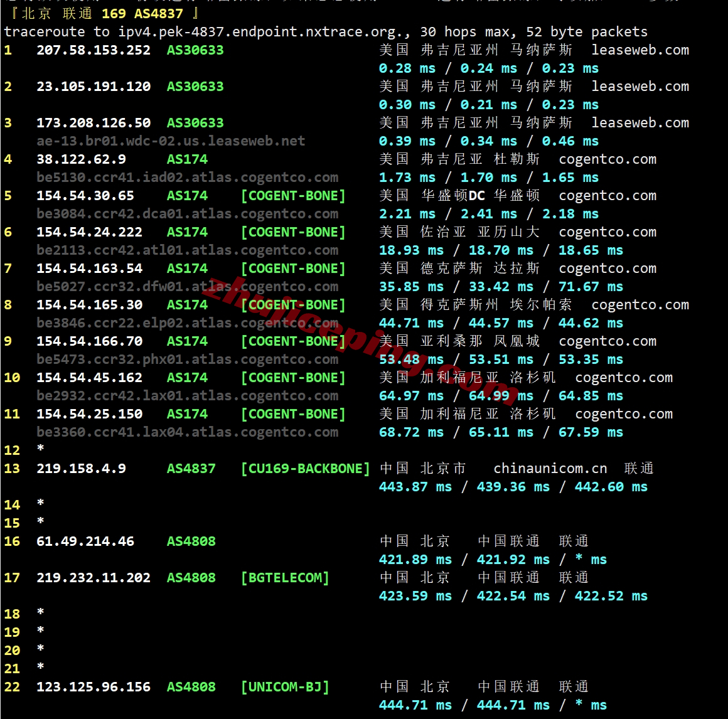This screenshot has width=728, height=719.
Task: Click hostname be3360.ccr41.lax04.atlas.cogentco.com
Action: (x=187, y=432)
